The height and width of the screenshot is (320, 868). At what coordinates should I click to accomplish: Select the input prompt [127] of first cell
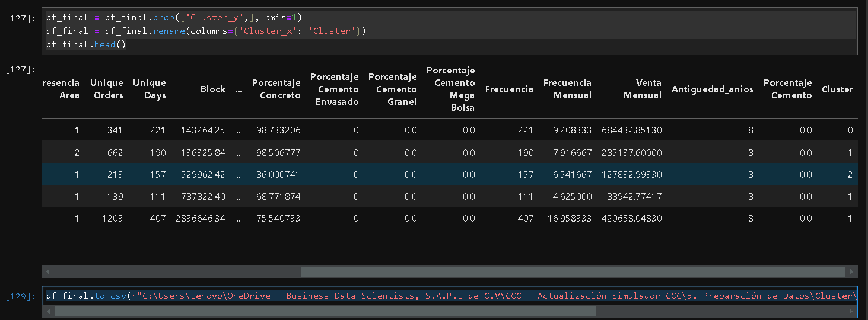click(20, 18)
